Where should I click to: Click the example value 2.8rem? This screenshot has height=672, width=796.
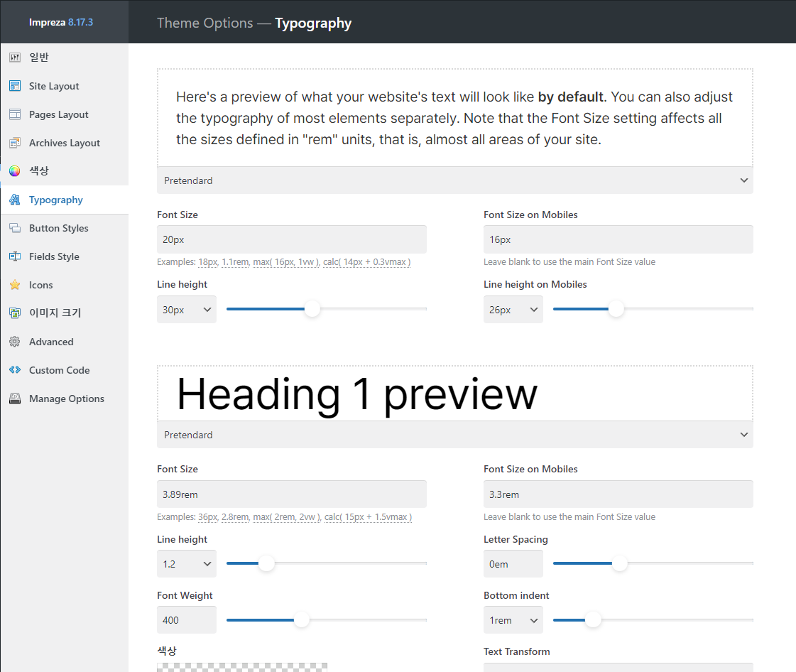(235, 517)
